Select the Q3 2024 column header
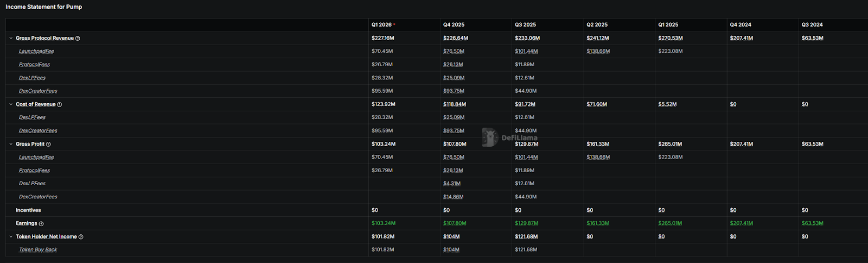Image resolution: width=868 pixels, height=263 pixels. pos(812,25)
